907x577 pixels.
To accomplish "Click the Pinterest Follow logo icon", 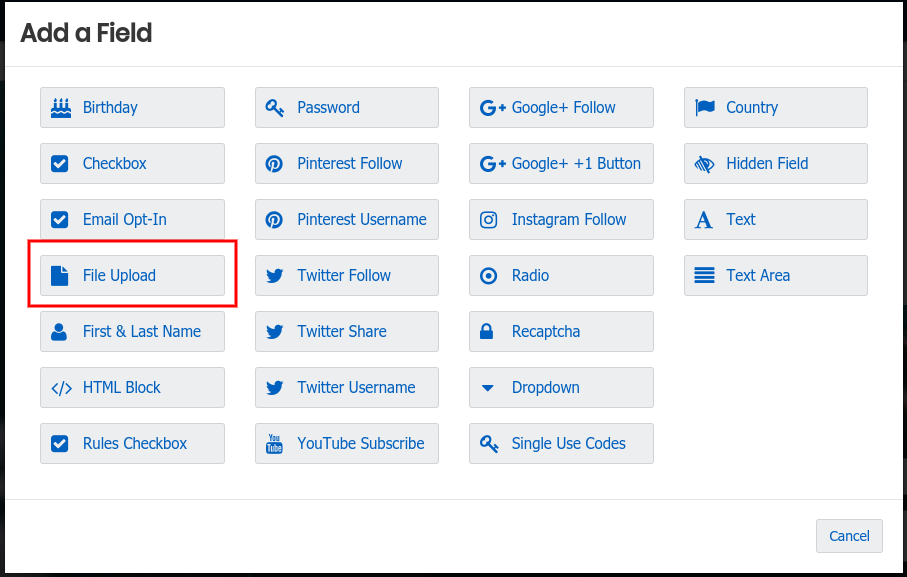I will click(274, 163).
